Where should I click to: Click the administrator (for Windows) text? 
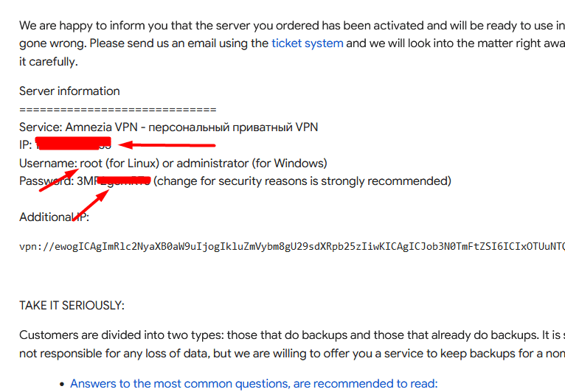point(252,163)
